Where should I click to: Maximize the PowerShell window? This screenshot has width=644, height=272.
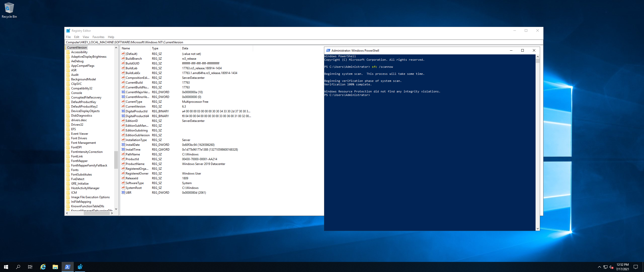[522, 50]
